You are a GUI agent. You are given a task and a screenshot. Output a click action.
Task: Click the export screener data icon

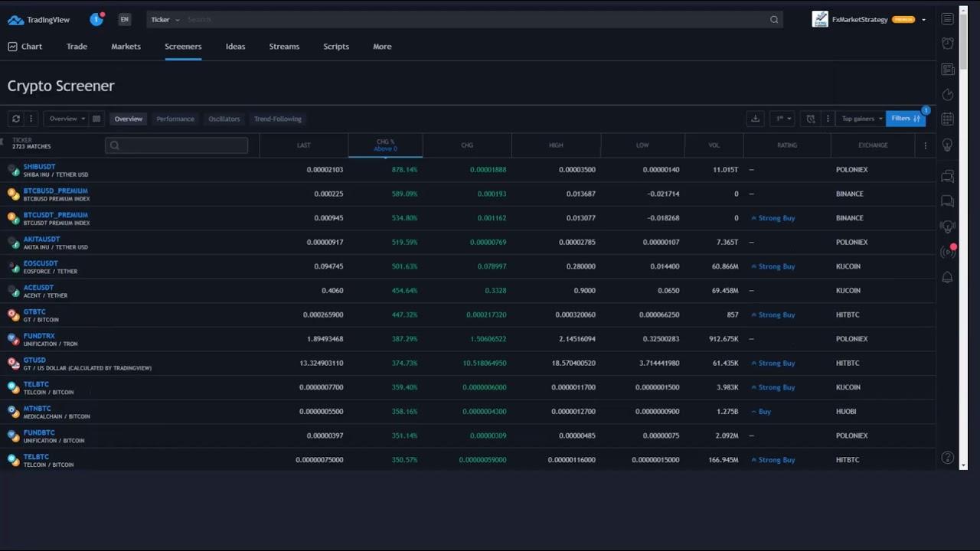(x=755, y=119)
